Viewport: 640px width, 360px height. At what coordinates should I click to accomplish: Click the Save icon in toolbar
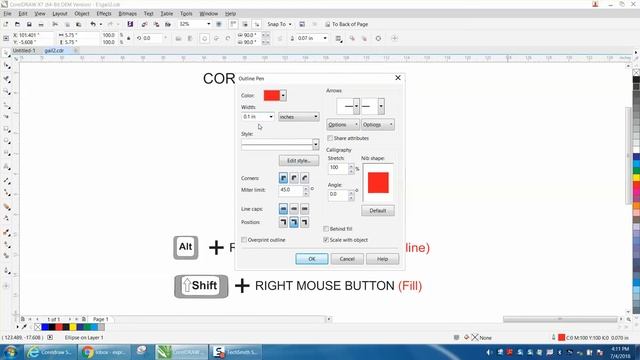[29, 24]
